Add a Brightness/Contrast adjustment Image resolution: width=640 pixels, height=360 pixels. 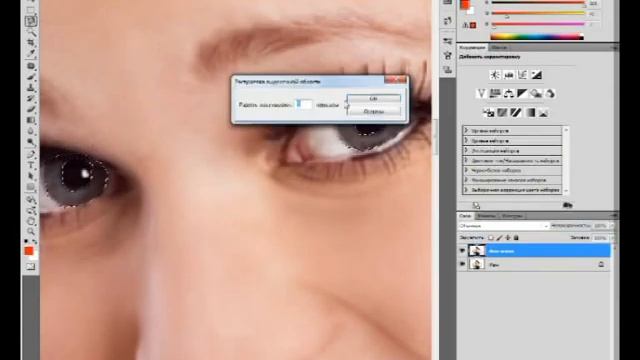pyautogui.click(x=495, y=75)
